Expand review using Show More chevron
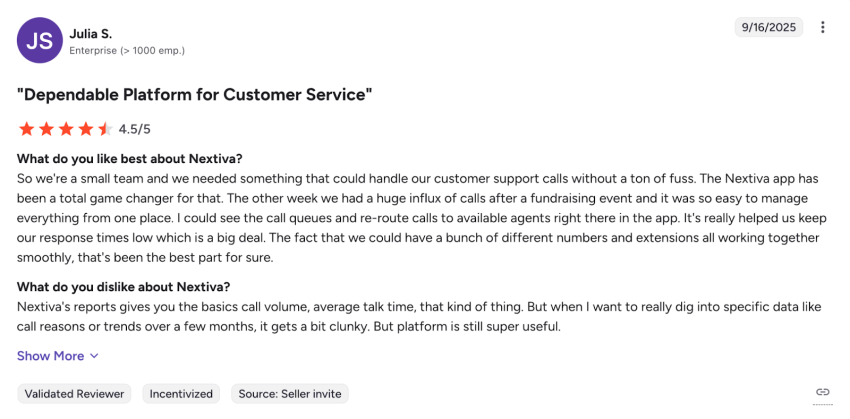Viewport: 850px width, 419px height. coord(95,356)
